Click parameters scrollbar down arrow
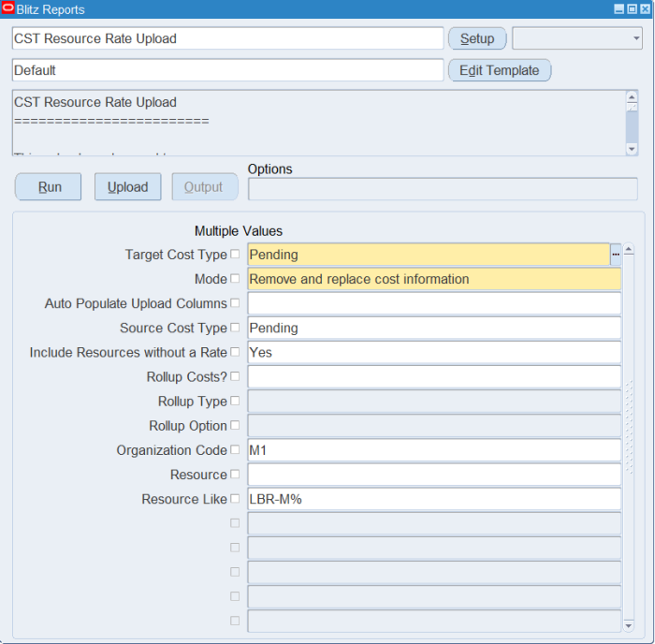 (x=628, y=625)
